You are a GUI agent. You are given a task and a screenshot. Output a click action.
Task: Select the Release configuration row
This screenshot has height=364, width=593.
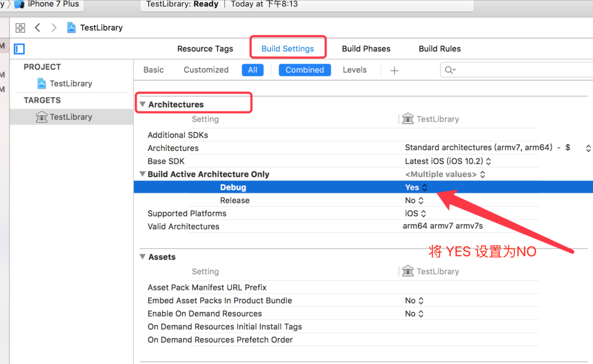(235, 200)
